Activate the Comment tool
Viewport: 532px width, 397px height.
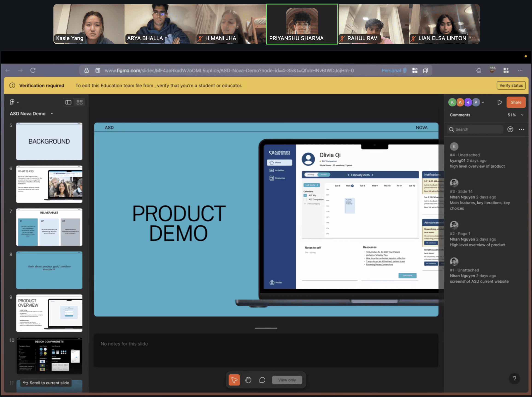pos(262,380)
